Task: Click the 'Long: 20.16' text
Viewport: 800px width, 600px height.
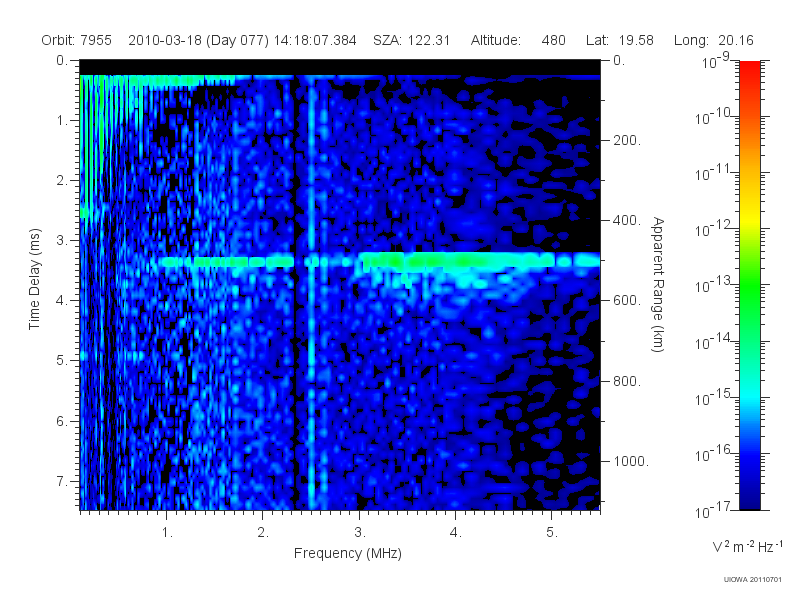Action: click(x=713, y=40)
